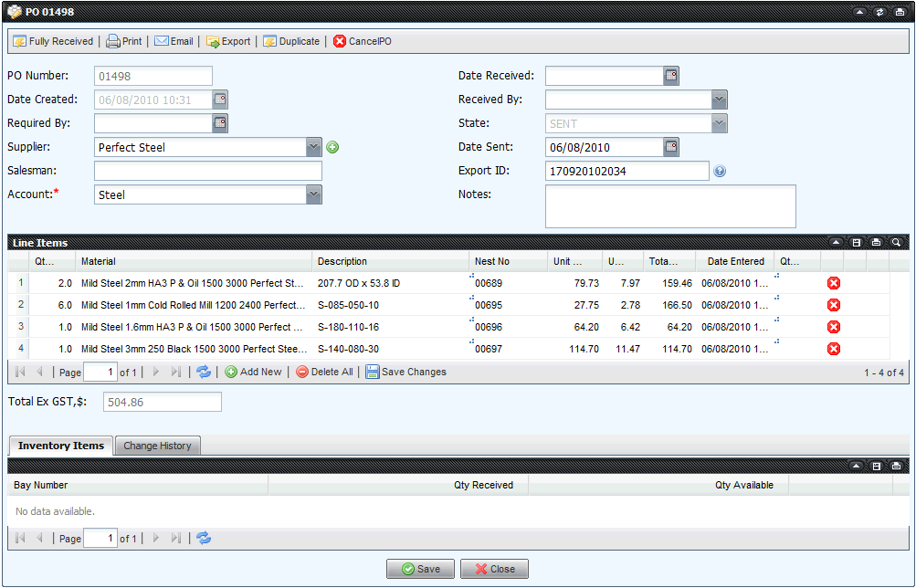Expand the Supplier dropdown
Viewport: 916px width, 588px height.
[x=314, y=147]
